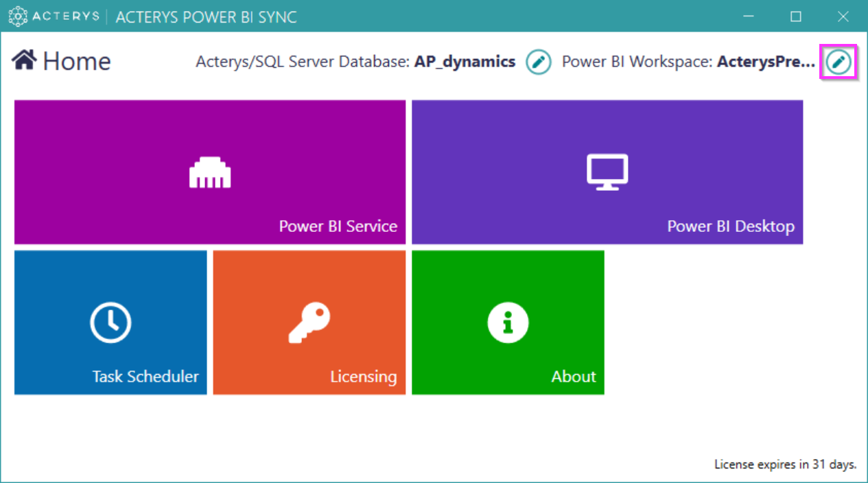Close the Acterys Power BI Sync window
The height and width of the screenshot is (483, 868).
coord(843,16)
